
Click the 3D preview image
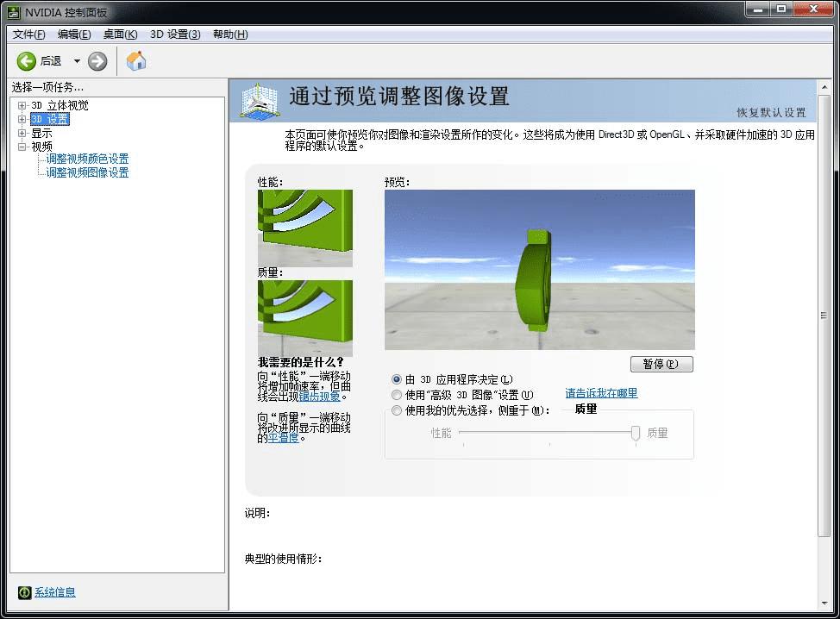coord(540,270)
